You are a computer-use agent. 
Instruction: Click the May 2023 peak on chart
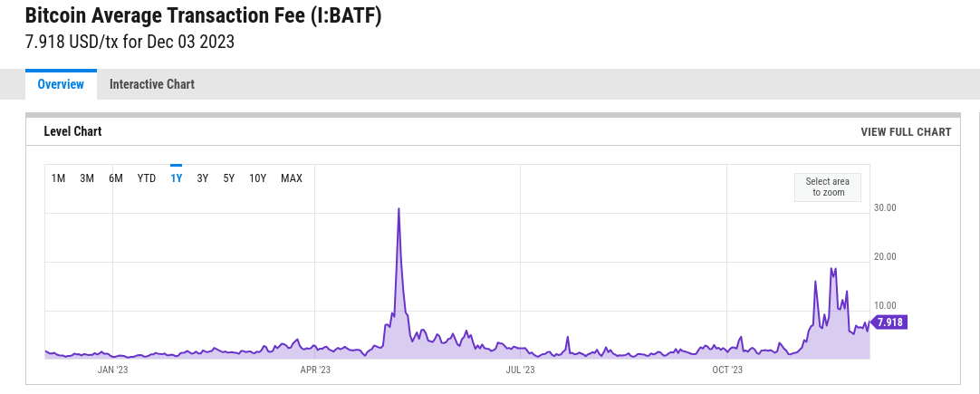click(x=399, y=209)
